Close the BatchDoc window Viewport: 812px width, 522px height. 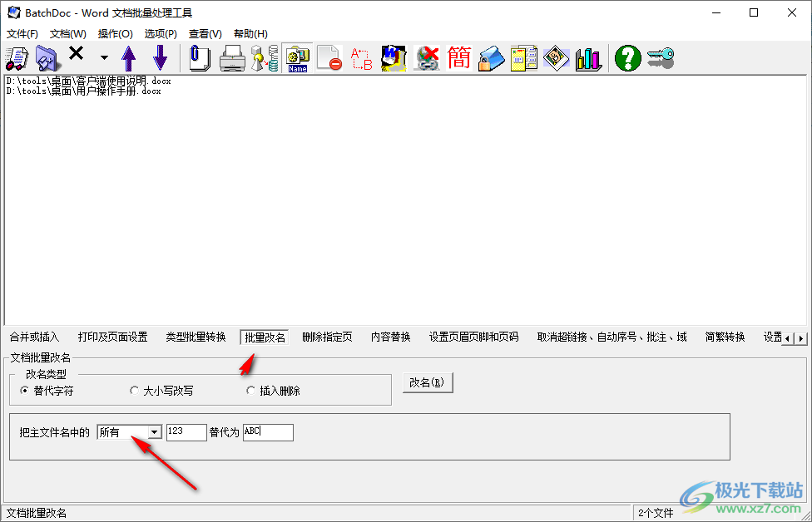792,12
